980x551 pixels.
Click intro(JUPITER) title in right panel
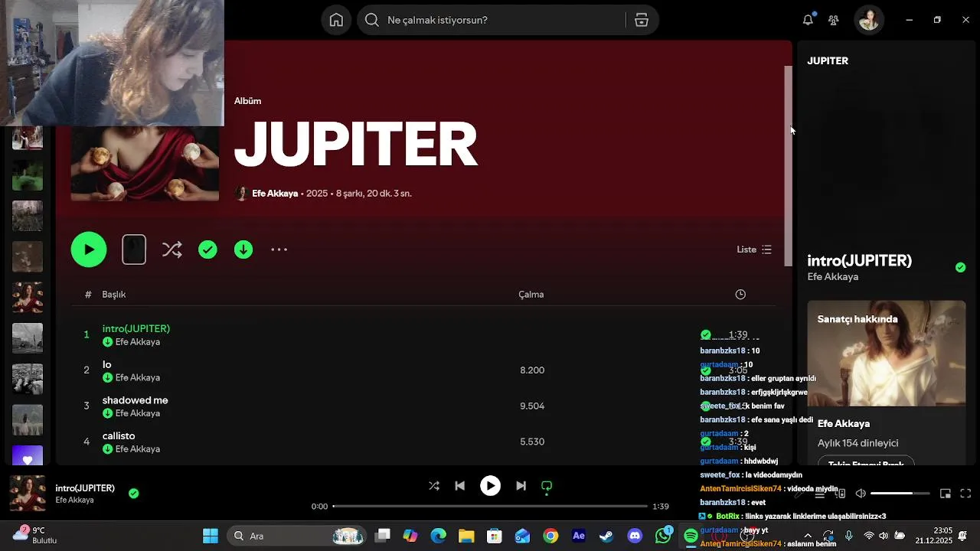coord(859,261)
